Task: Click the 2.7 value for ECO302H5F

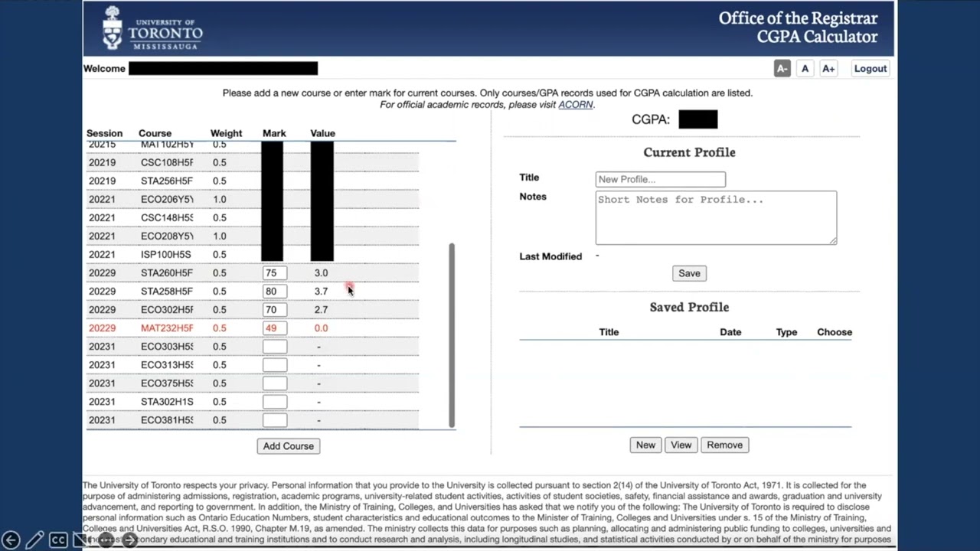Action: pyautogui.click(x=321, y=310)
